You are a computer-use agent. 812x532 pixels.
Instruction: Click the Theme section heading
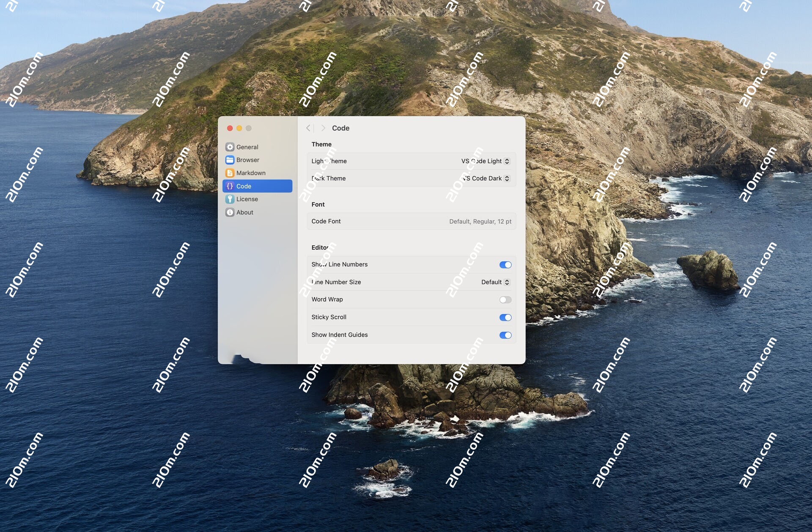[x=321, y=144]
